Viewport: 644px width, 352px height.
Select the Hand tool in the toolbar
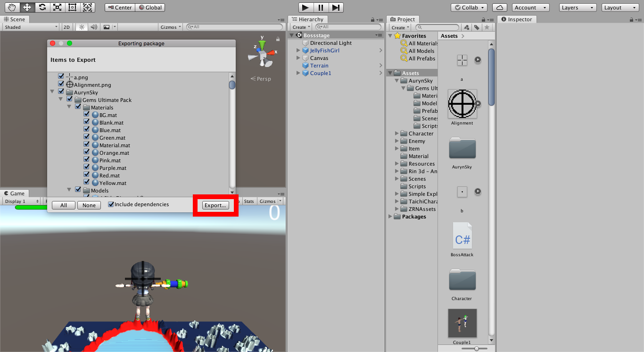12,7
